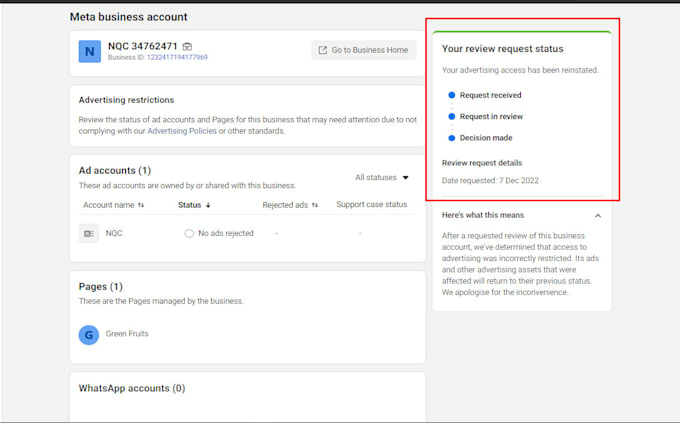Open Business ID 1232417194177969 link
The height and width of the screenshot is (423, 680).
pyautogui.click(x=177, y=57)
